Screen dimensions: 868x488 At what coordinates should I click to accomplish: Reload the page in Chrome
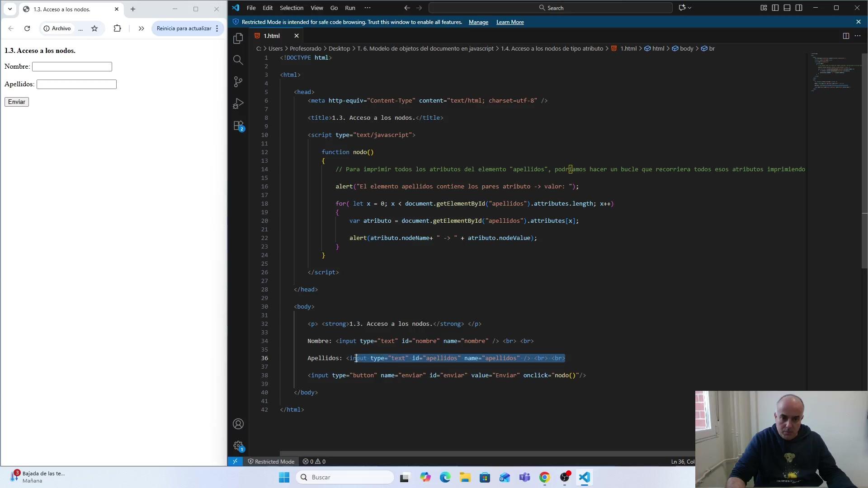27,28
